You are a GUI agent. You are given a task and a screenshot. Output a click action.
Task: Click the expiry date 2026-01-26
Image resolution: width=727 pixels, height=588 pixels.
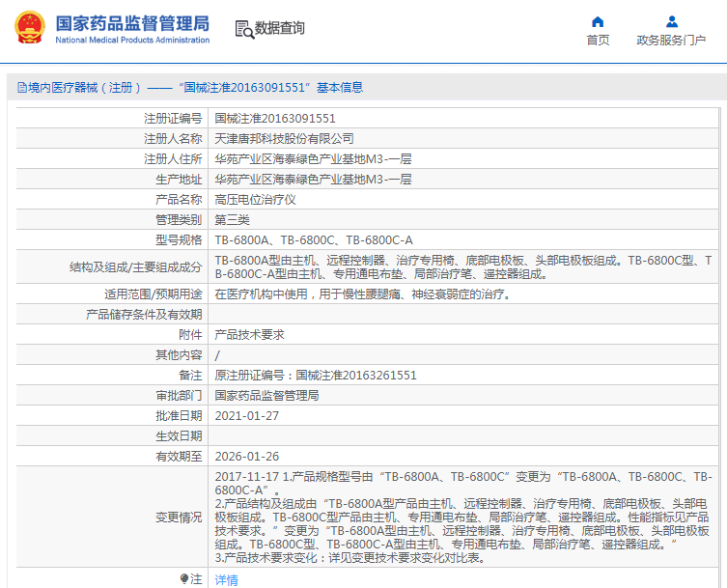[x=247, y=457]
